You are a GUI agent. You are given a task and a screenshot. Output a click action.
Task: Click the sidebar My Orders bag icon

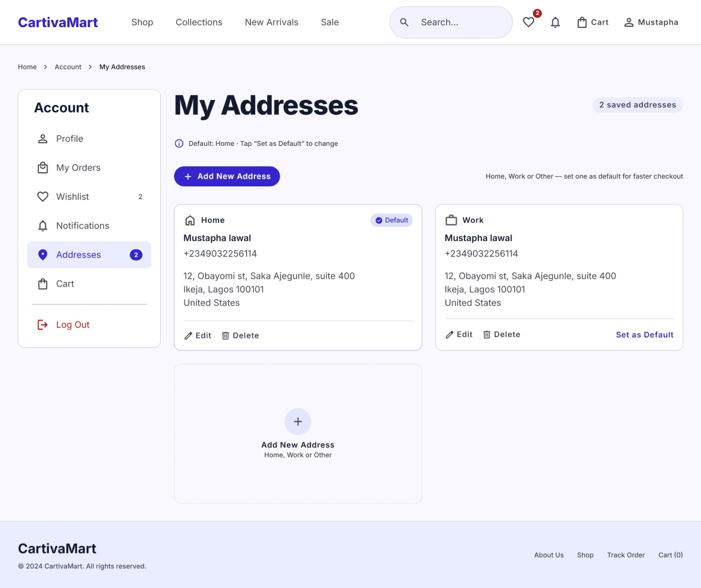[x=43, y=168]
